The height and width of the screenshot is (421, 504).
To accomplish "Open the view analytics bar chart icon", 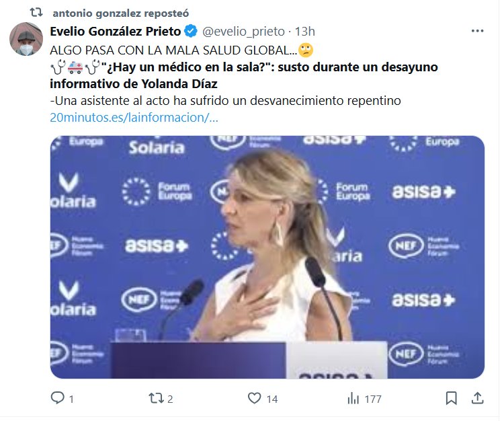I will coord(353,399).
